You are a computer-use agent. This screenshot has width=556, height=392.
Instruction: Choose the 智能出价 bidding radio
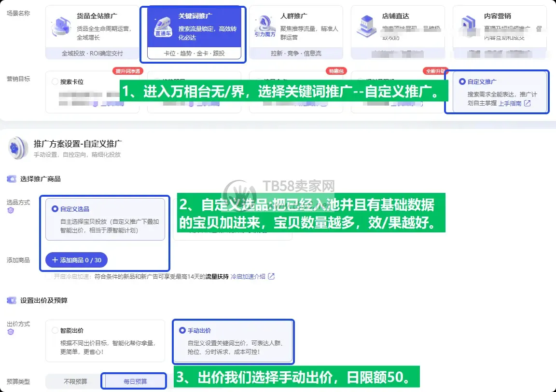[x=55, y=330]
